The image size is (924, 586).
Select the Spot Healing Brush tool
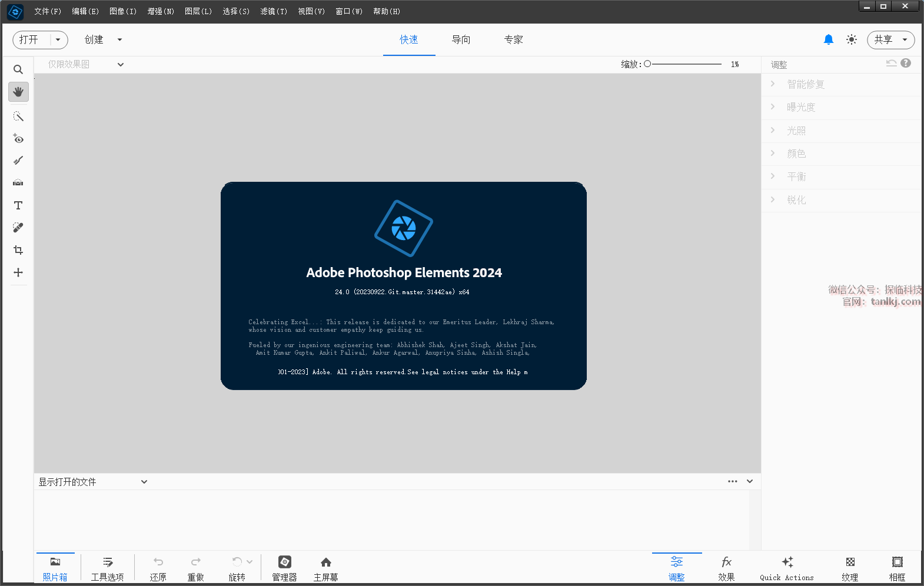18,228
